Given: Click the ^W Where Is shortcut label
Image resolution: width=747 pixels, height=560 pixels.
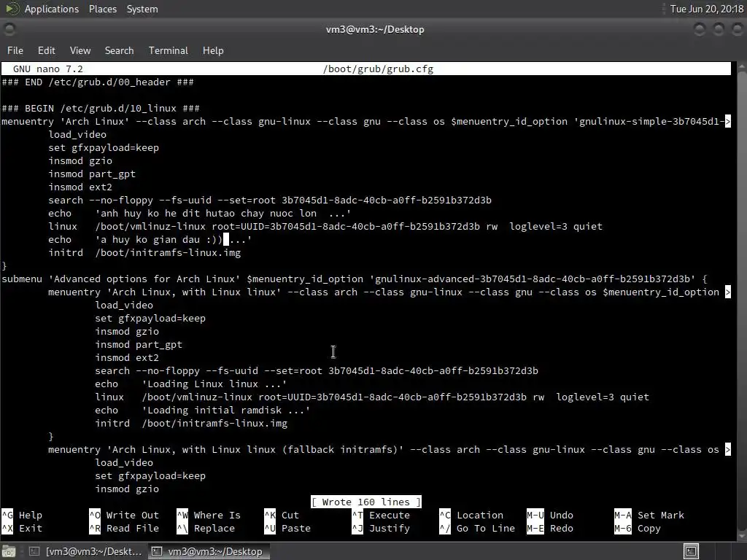Looking at the screenshot, I should (209, 516).
